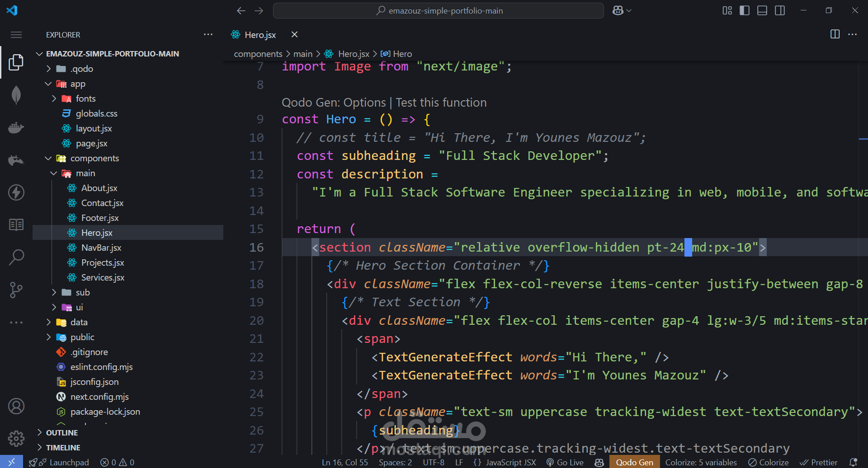Image resolution: width=868 pixels, height=468 pixels.
Task: Toggle the bottom panel layout button
Action: coord(762,10)
